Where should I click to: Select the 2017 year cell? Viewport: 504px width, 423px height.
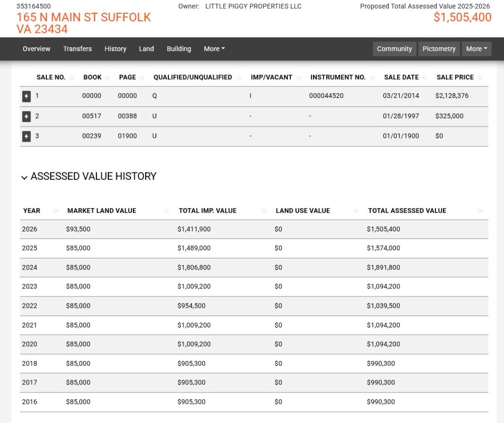pyautogui.click(x=30, y=383)
